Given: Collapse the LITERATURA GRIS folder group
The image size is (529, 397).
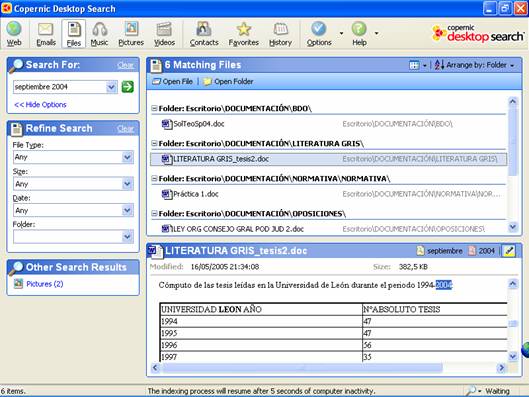Looking at the screenshot, I should coord(154,143).
